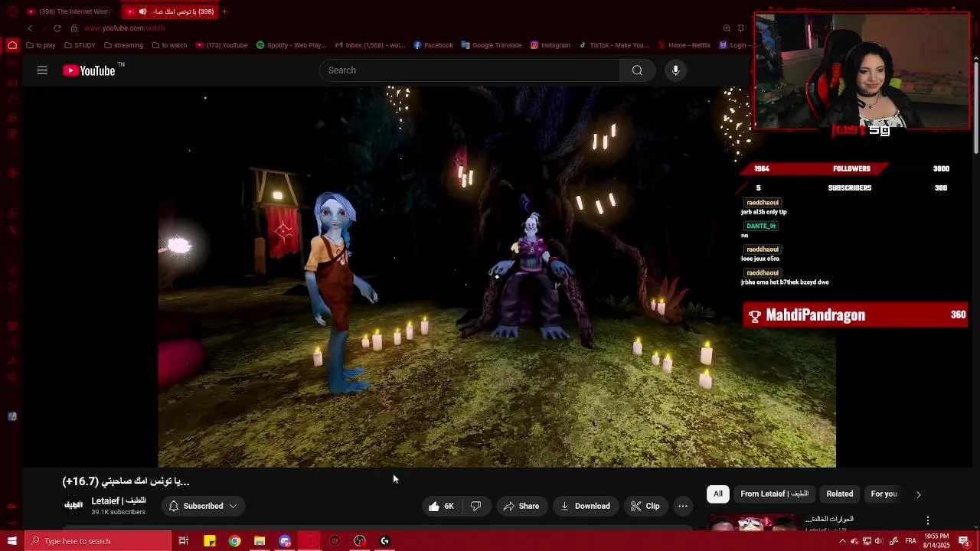This screenshot has width=980, height=551.
Task: Mute the active tab via its speaker icon
Action: point(142,11)
